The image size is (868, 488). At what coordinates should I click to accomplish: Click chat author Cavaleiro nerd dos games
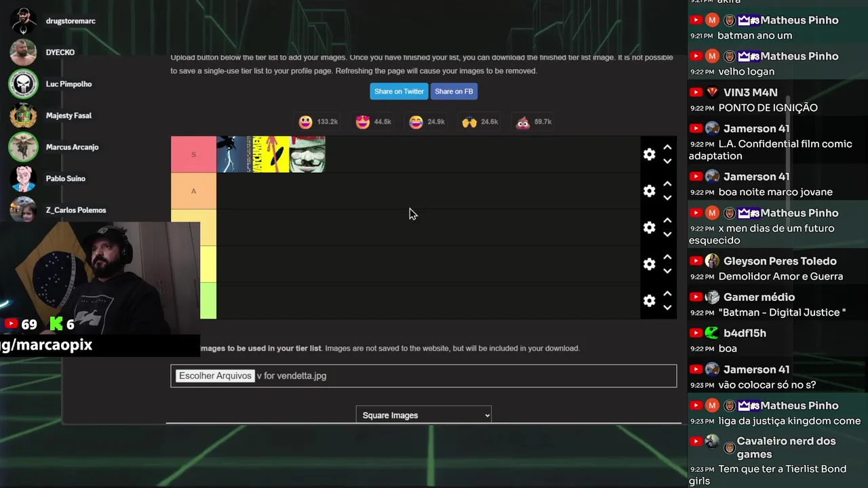785,447
